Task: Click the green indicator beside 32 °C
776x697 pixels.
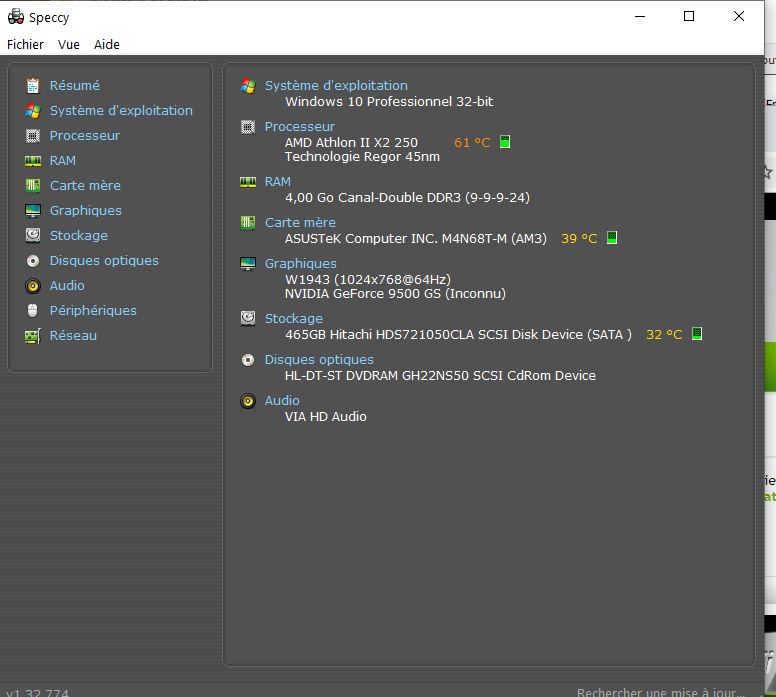Action: 697,334
